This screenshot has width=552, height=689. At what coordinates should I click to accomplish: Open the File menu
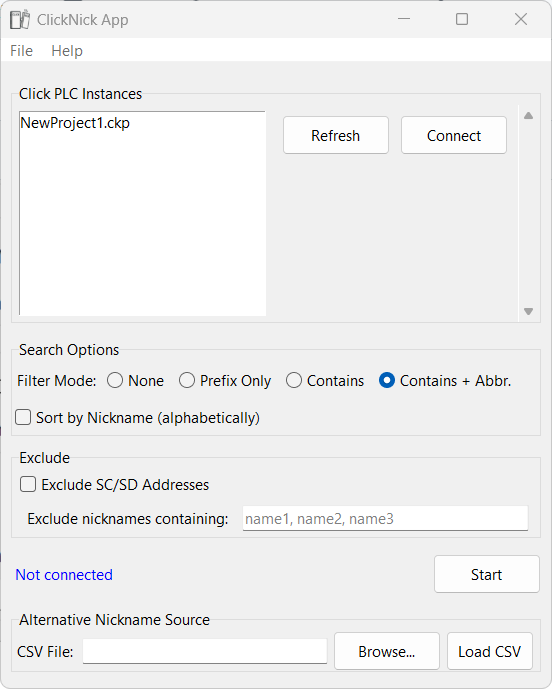22,51
